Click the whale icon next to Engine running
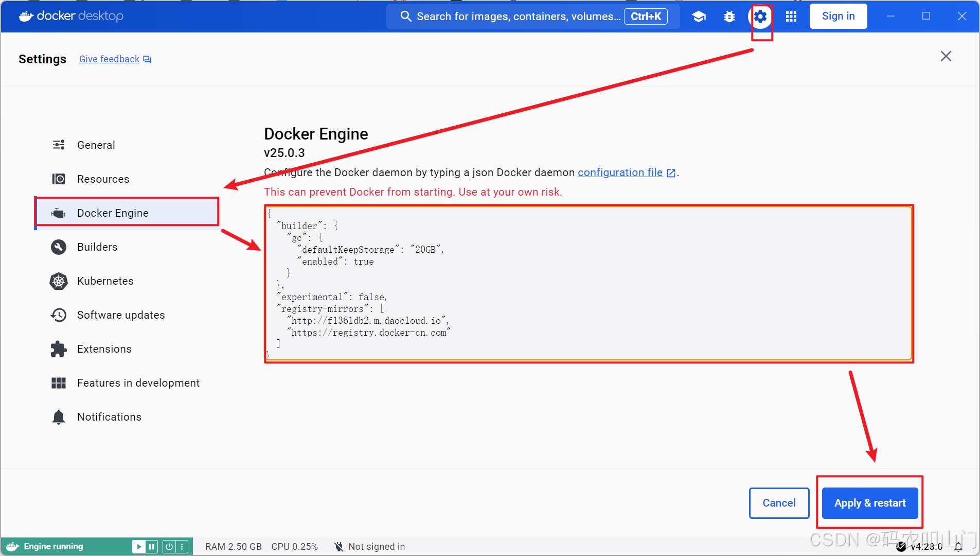This screenshot has width=980, height=556. pyautogui.click(x=13, y=547)
